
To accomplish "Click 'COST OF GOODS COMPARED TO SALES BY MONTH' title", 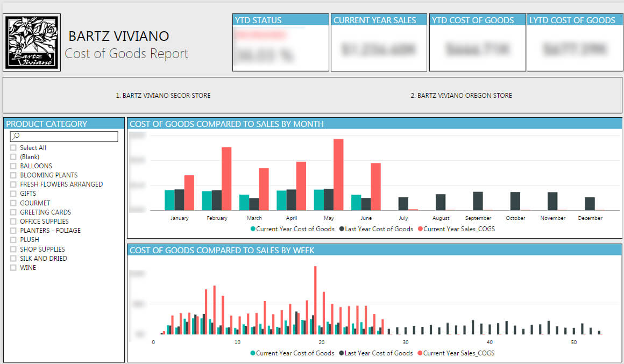I will click(x=226, y=124).
